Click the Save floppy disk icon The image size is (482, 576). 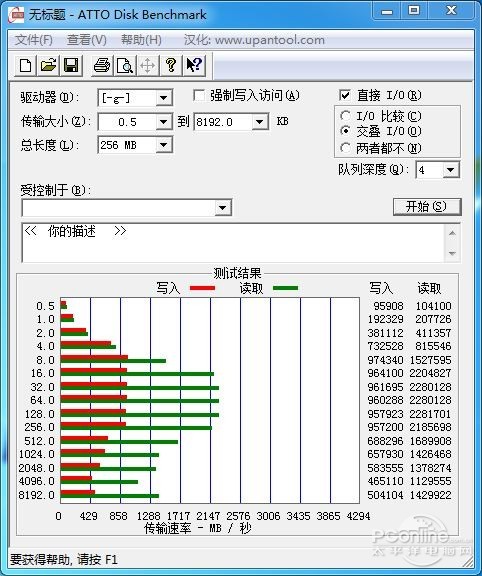click(x=71, y=66)
